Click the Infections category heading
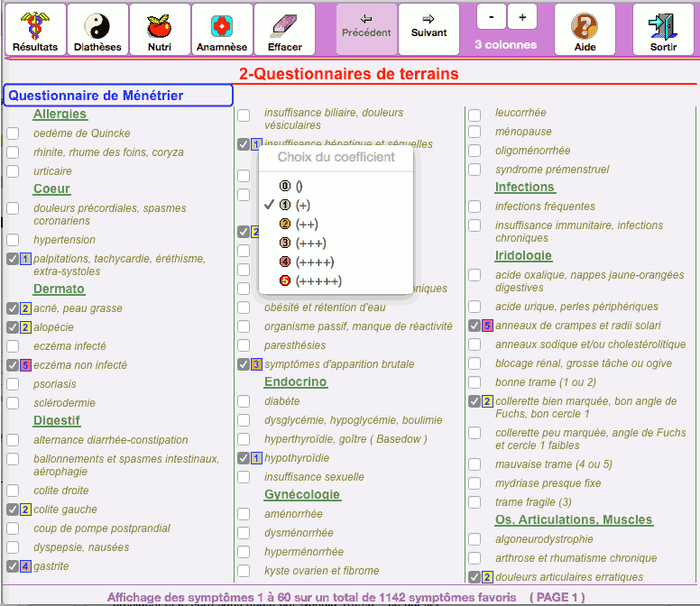 (525, 187)
